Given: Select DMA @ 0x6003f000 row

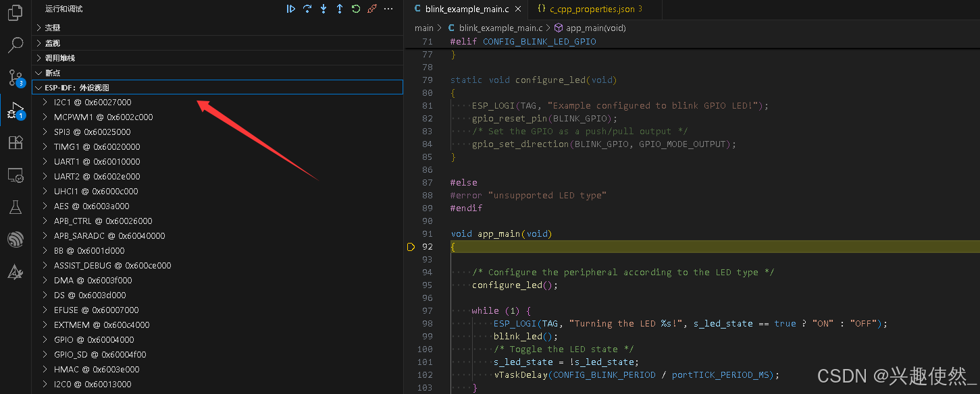Looking at the screenshot, I should click(x=217, y=280).
